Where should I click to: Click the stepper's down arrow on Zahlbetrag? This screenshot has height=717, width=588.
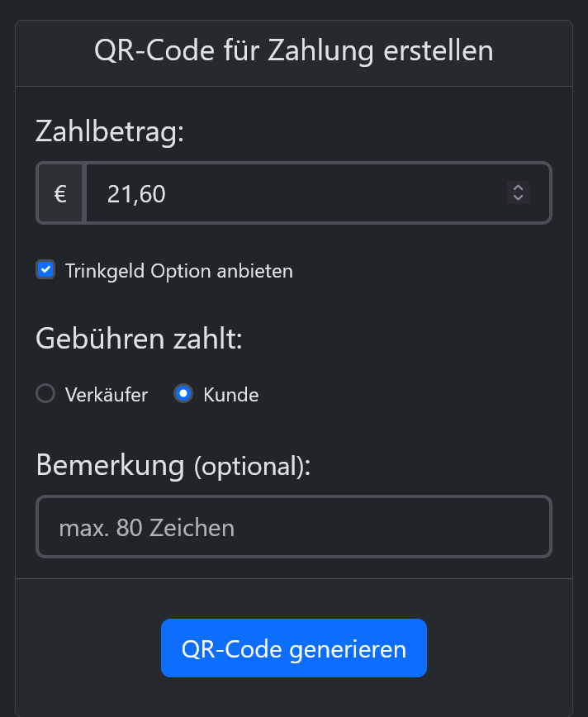pyautogui.click(x=518, y=198)
